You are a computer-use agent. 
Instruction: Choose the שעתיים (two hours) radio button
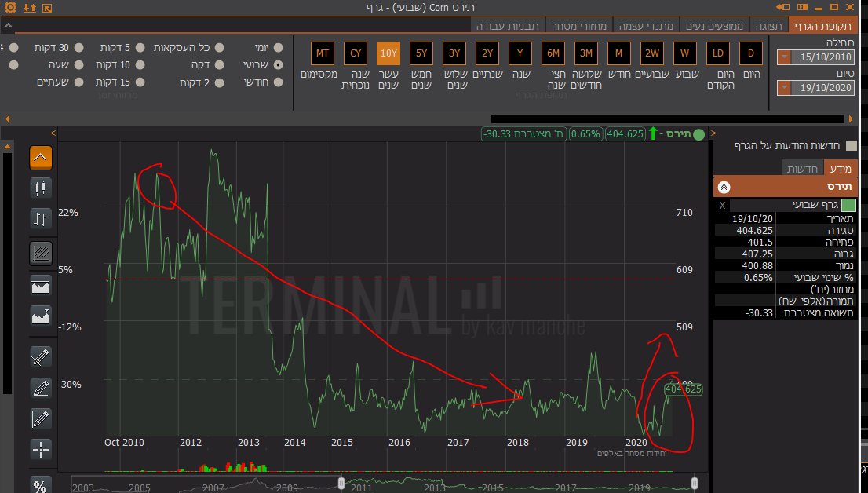click(x=78, y=82)
